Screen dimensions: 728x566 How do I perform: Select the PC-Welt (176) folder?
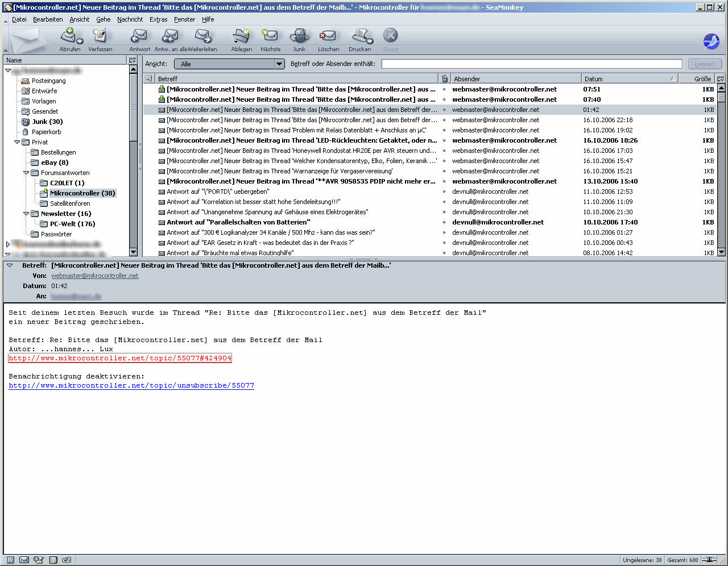coord(72,224)
